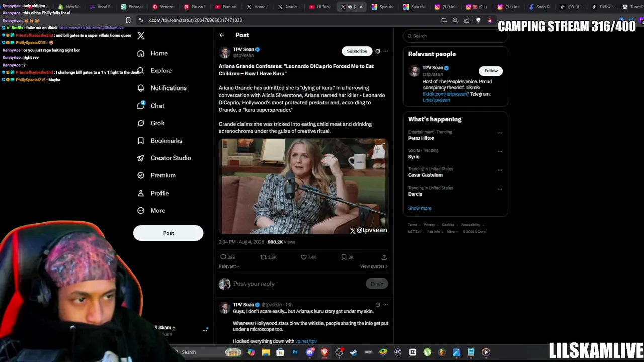Open Creator Studio from the sidebar
The height and width of the screenshot is (362, 644).
coord(164,158)
